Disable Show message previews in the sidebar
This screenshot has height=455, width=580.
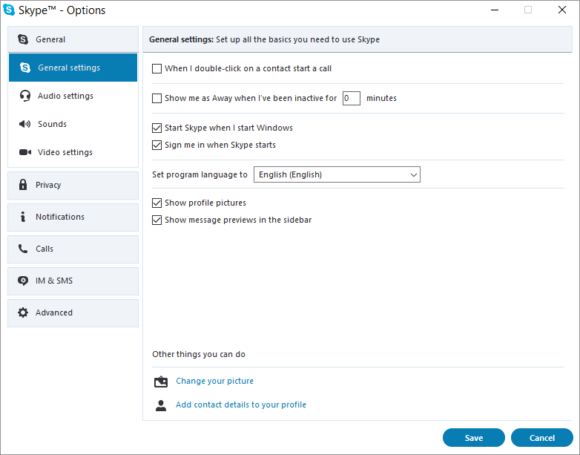pos(157,220)
